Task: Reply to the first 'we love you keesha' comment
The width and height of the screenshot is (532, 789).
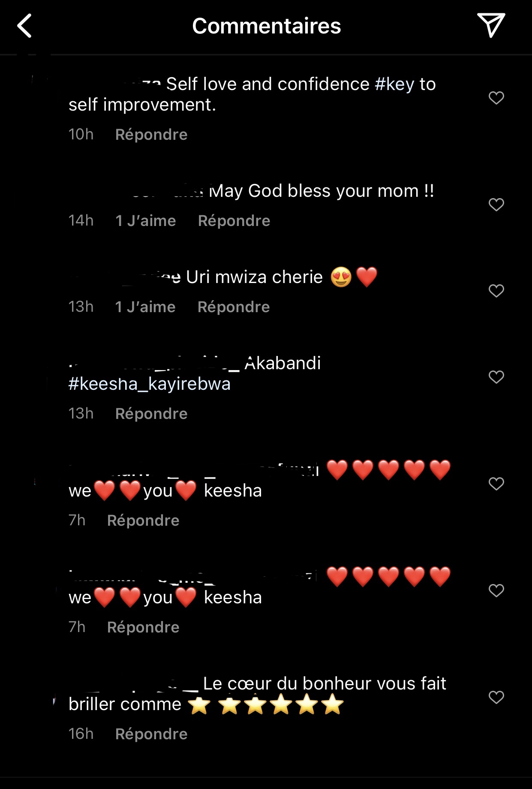Action: (143, 521)
